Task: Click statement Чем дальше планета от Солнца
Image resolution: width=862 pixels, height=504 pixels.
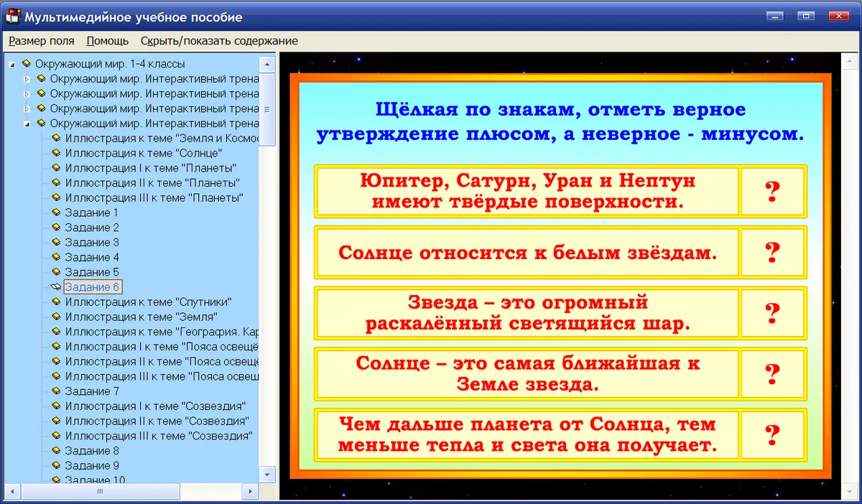Action: (527, 435)
